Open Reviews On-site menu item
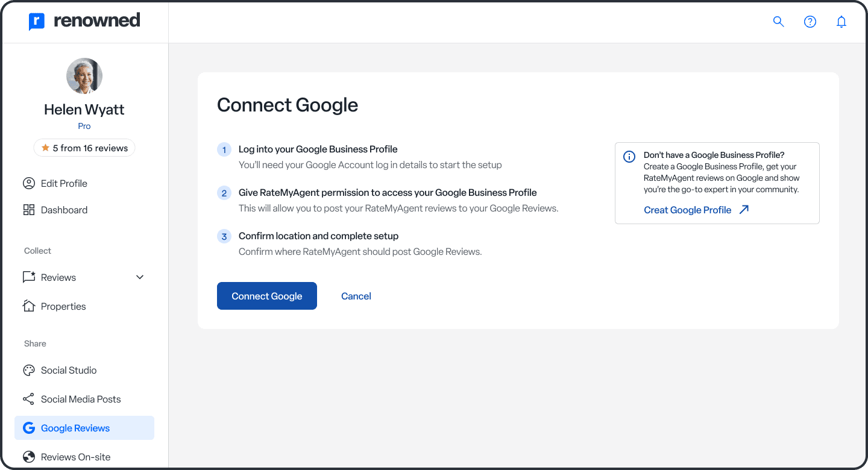This screenshot has width=868, height=470. (84, 457)
